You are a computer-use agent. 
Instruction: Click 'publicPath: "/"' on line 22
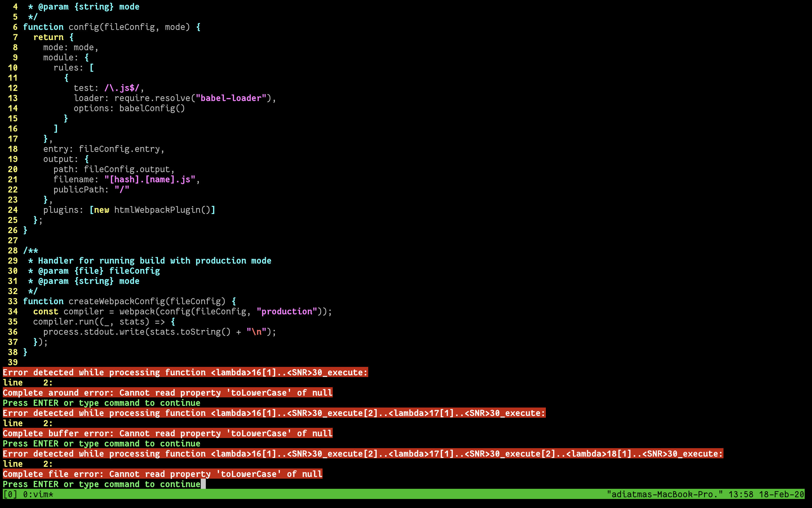point(91,189)
